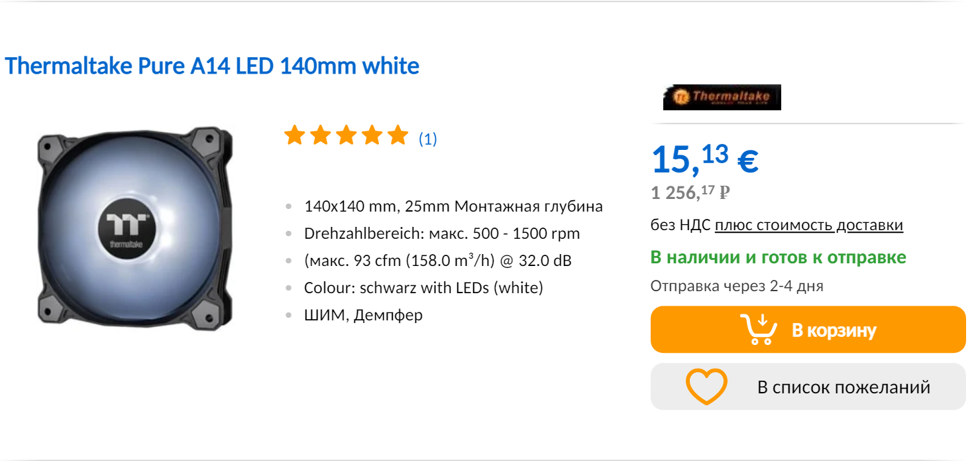The height and width of the screenshot is (461, 980).
Task: Click the ruble price 1 256,17 ₽
Action: pos(690,193)
